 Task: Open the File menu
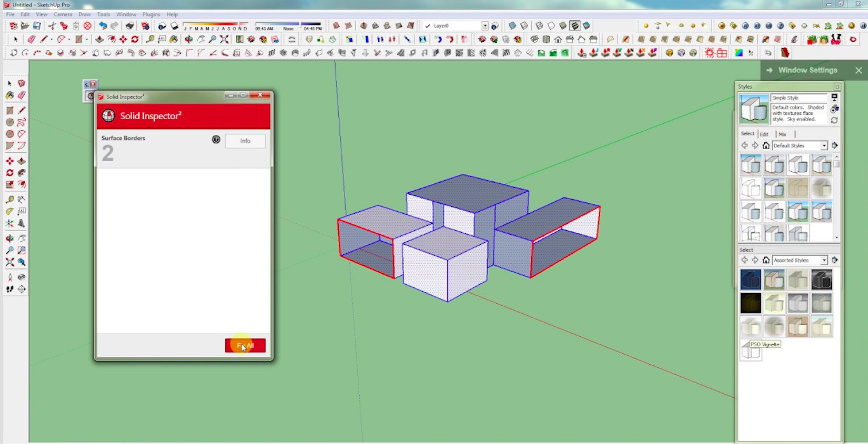tap(10, 14)
